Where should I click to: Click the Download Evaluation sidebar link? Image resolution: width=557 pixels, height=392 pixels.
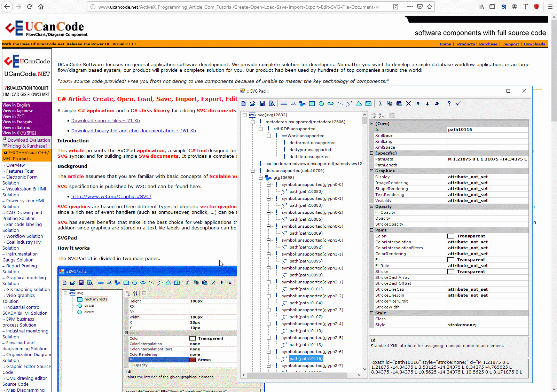(x=29, y=140)
